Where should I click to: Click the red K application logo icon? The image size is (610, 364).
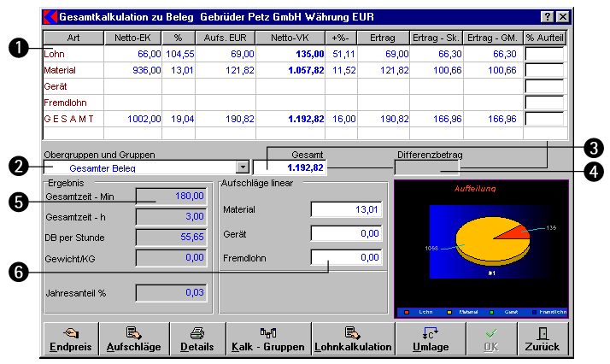click(x=50, y=17)
